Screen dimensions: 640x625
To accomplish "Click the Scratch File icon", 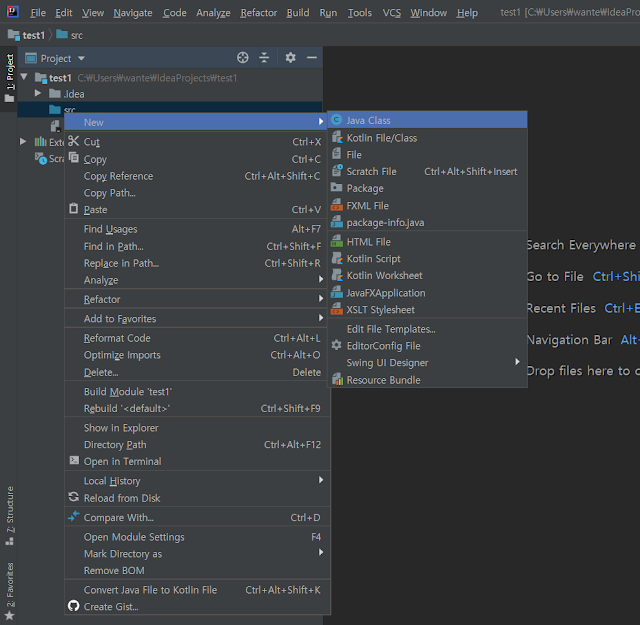I will point(337,171).
